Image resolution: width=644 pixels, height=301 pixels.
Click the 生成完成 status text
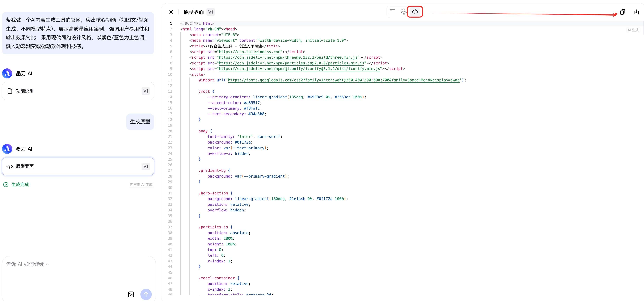(x=20, y=185)
